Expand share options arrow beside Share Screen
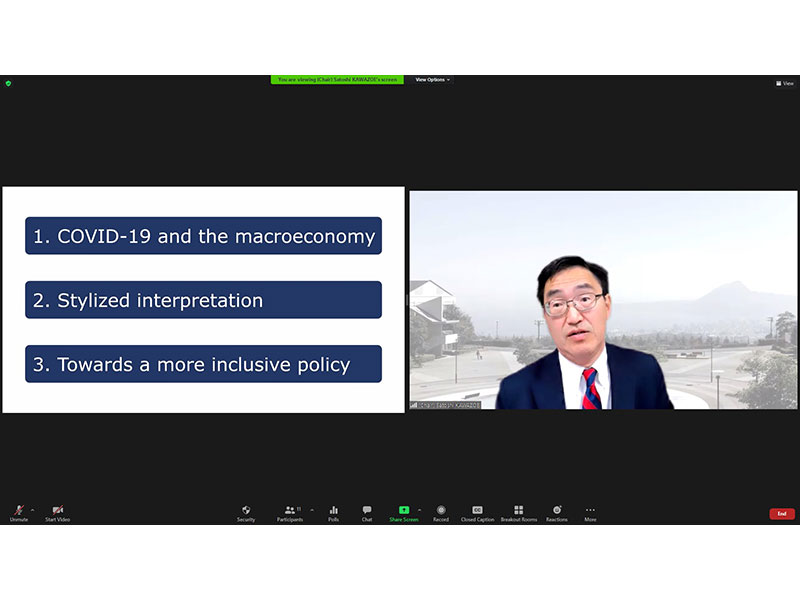The image size is (800, 600). pyautogui.click(x=420, y=509)
